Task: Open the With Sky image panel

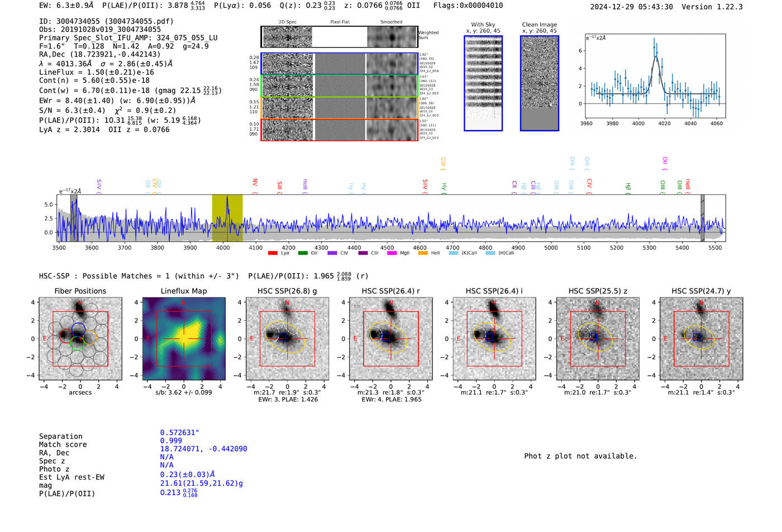Action: tap(483, 83)
